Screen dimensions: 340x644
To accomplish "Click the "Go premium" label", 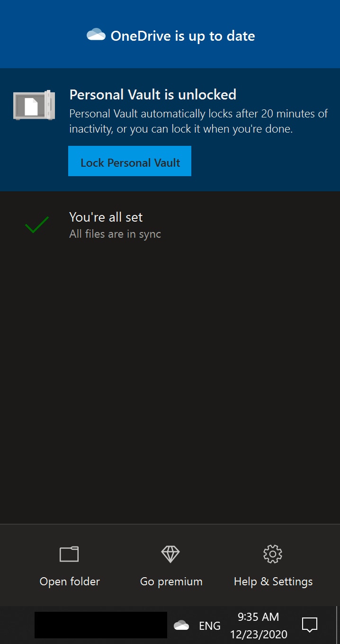I will 171,581.
